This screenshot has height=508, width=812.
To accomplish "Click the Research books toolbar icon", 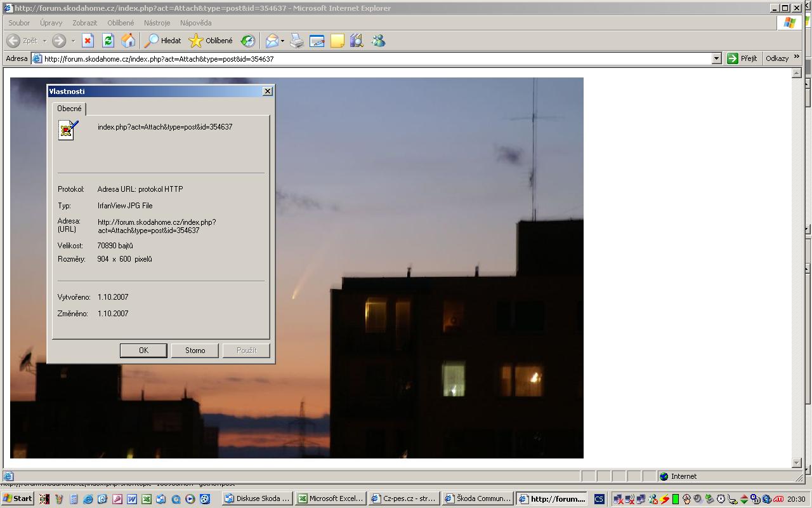I will click(x=357, y=41).
